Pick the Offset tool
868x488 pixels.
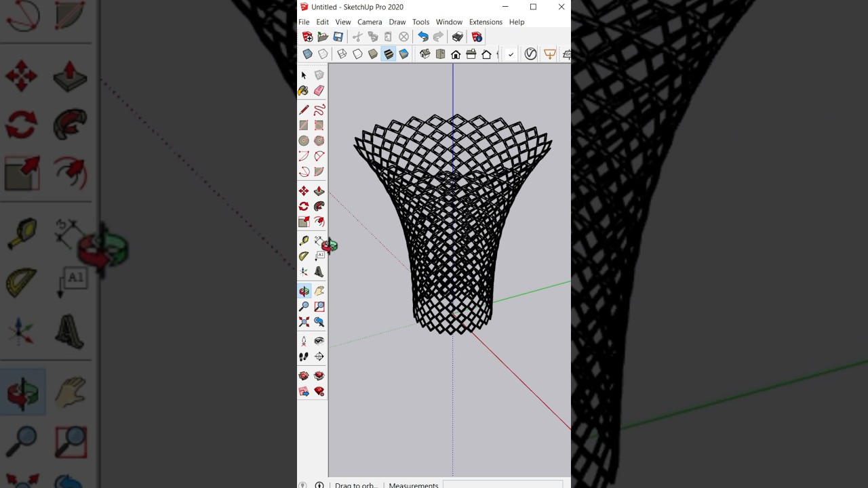(319, 222)
